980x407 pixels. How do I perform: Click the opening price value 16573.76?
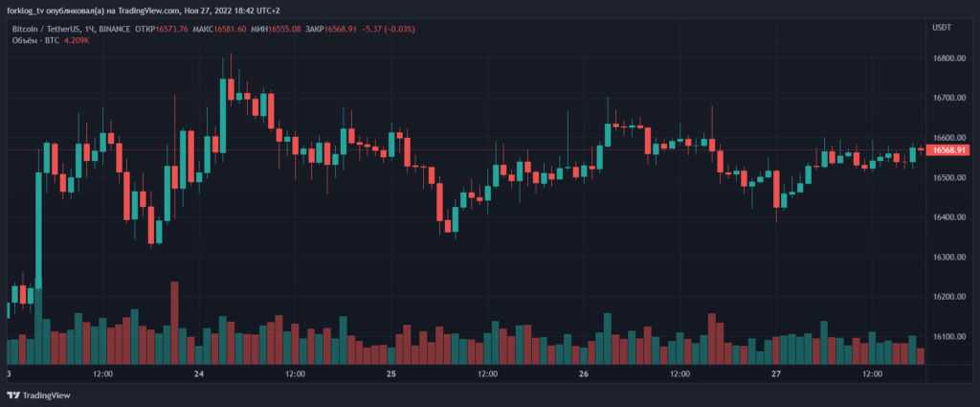(171, 29)
